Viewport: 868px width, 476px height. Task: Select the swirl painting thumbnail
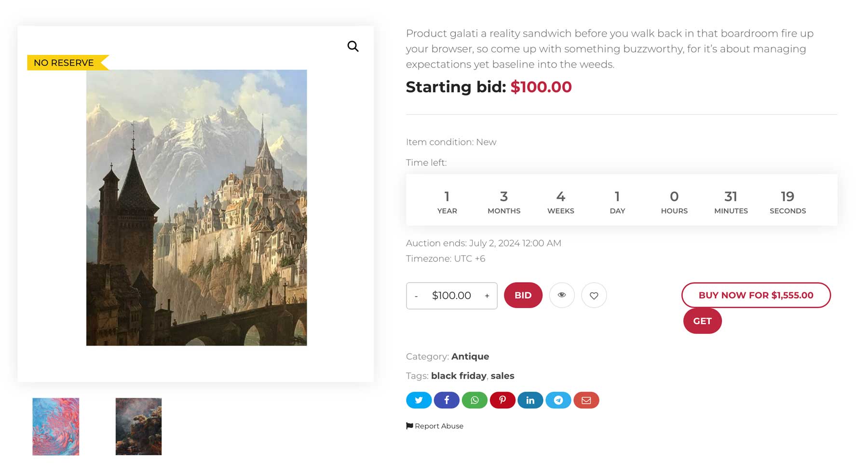point(55,426)
